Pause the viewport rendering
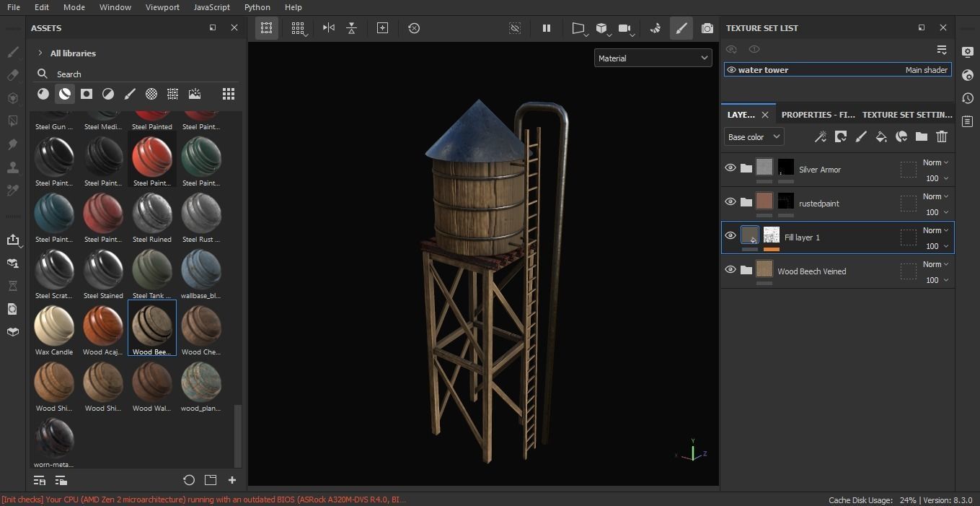Screen dimensions: 980x506 547,28
